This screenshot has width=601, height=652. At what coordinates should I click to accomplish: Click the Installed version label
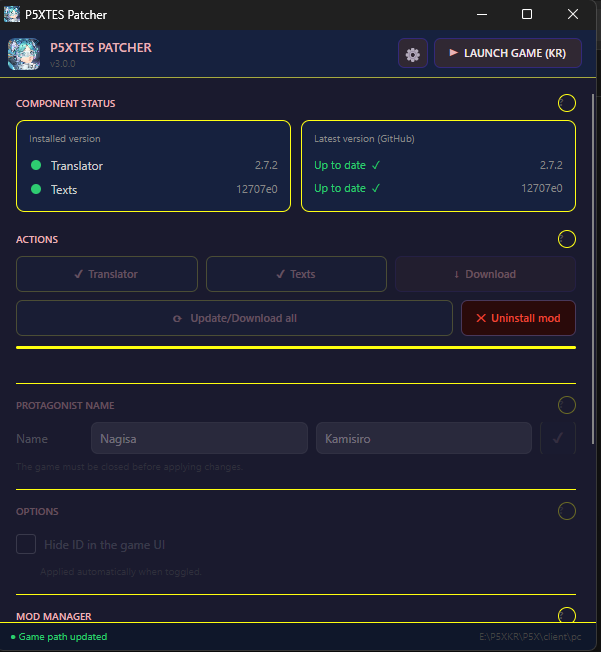point(65,139)
